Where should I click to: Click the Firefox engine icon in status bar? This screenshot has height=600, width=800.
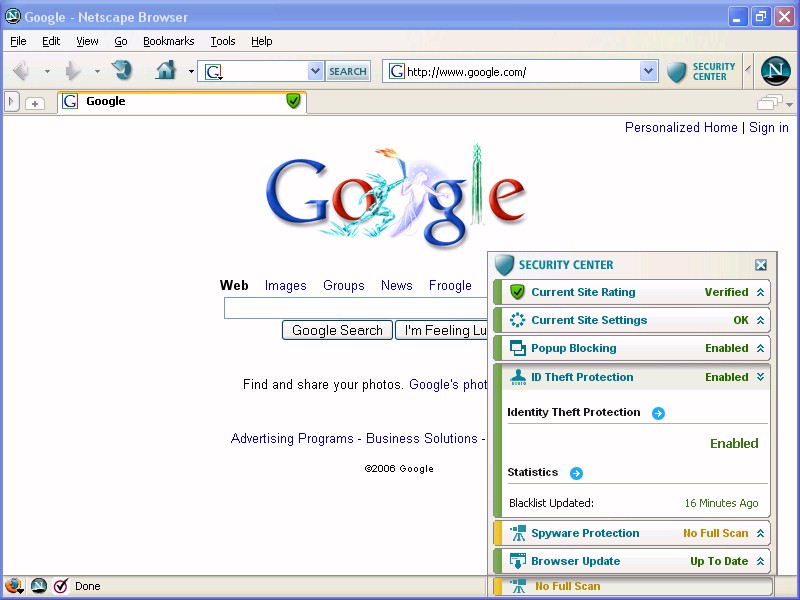click(13, 586)
